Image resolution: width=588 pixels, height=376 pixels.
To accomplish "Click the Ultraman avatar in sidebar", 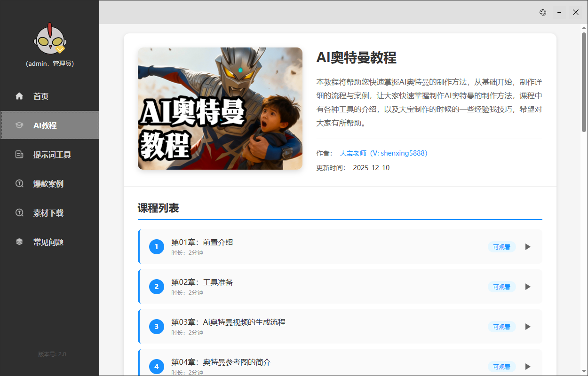I will [49, 39].
